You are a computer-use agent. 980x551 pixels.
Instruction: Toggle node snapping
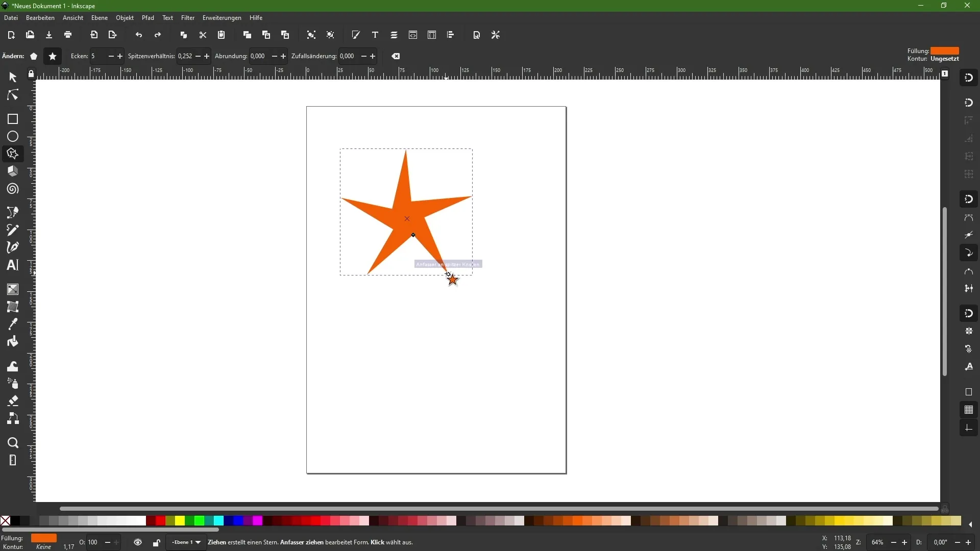click(x=969, y=199)
